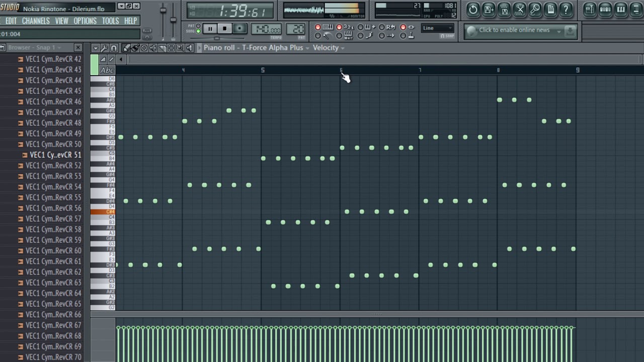Screen dimensions: 644x362
Task: Open the HELP menu
Action: click(130, 21)
